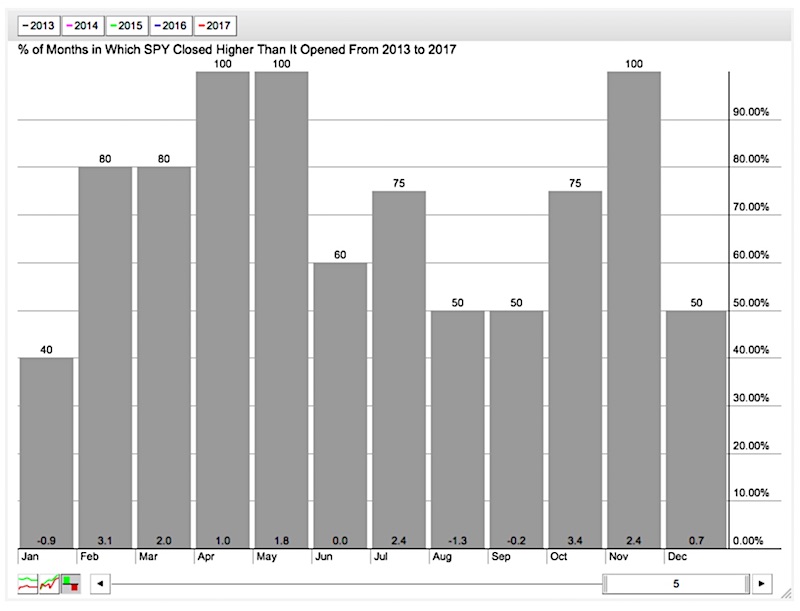Viewport: 800px width, 611px height.
Task: Click the resize grip in the chart corner
Action: [x=786, y=593]
